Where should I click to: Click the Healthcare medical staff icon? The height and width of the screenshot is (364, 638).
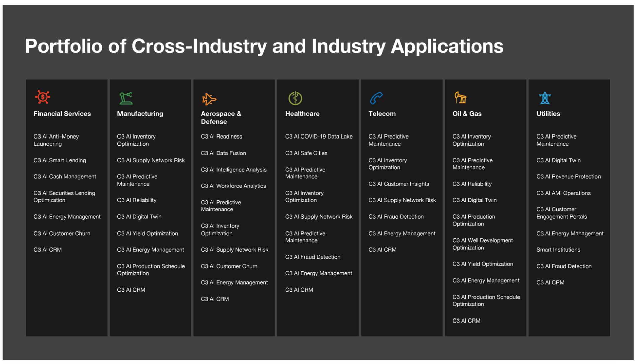pos(295,98)
